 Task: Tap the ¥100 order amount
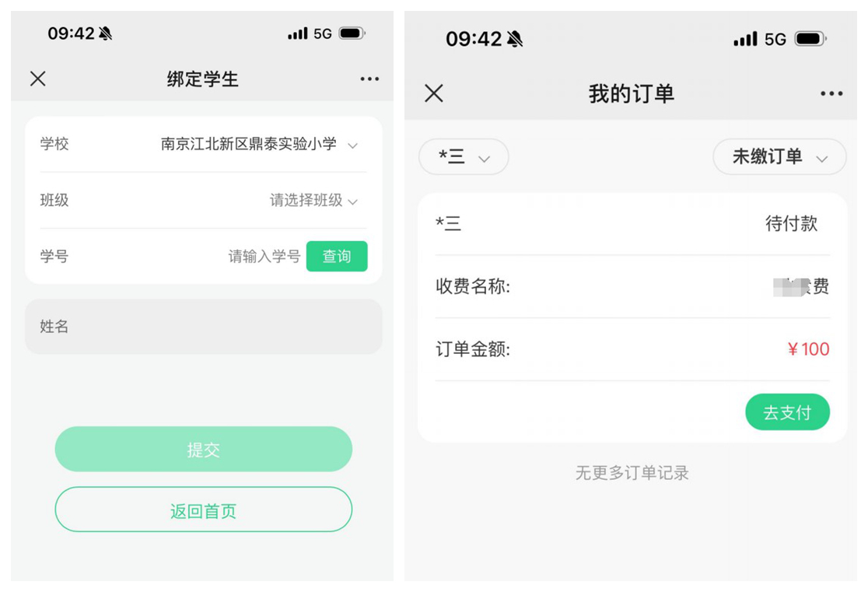pyautogui.click(x=808, y=349)
